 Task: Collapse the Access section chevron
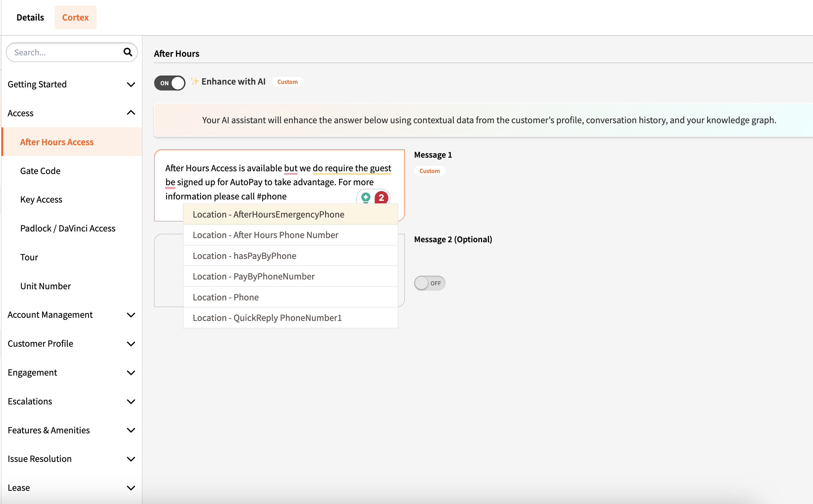point(131,113)
